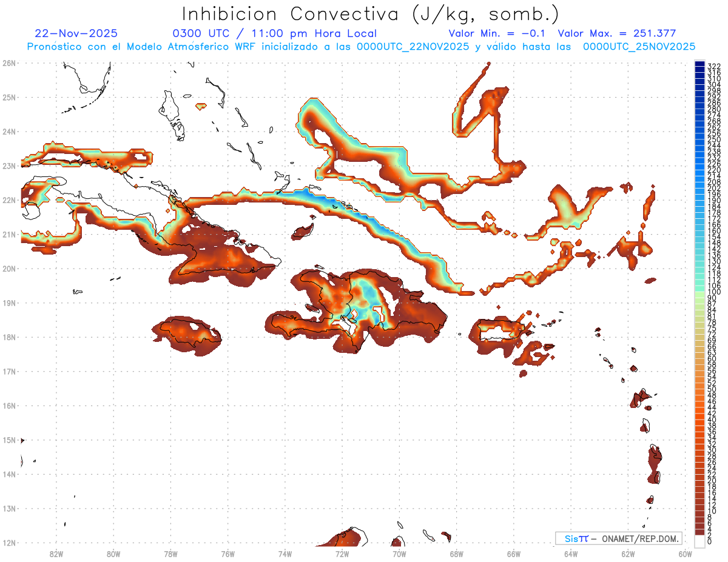Click the 14N latitude label
Viewport: 728px width, 562px height.
point(8,474)
